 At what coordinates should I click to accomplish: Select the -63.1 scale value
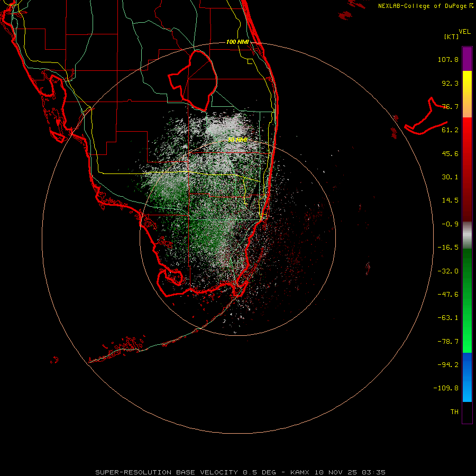click(448, 318)
